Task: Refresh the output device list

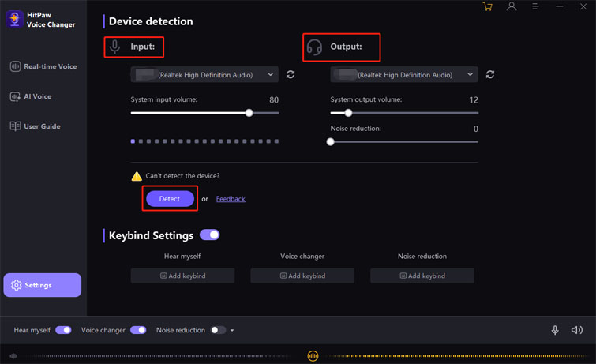Action: click(490, 74)
